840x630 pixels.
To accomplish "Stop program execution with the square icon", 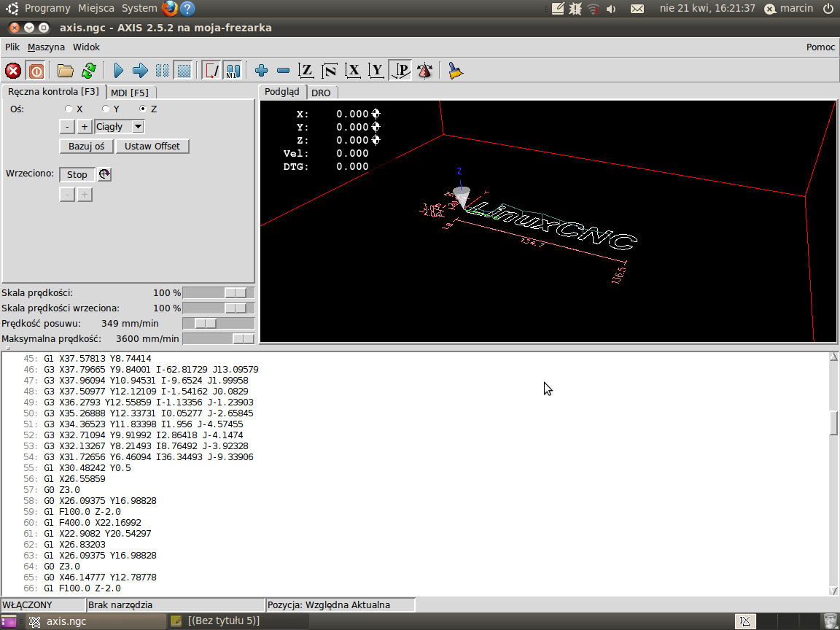I will click(x=184, y=71).
